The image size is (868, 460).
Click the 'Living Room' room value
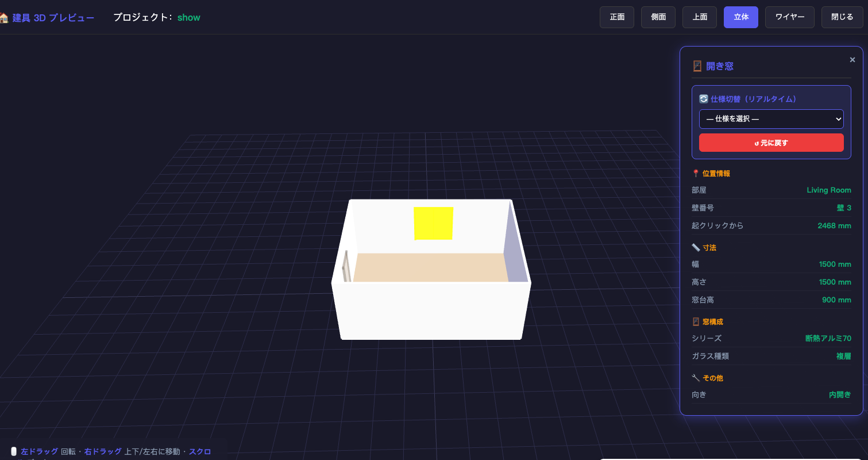(829, 190)
